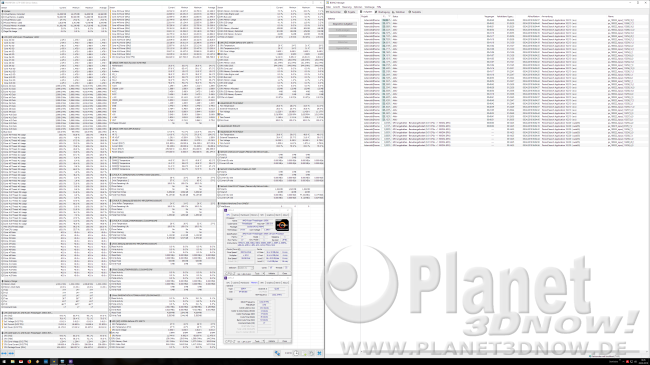The image size is (650, 365).
Task: Click HWiNFO reset min/max icon
Action: click(312, 353)
